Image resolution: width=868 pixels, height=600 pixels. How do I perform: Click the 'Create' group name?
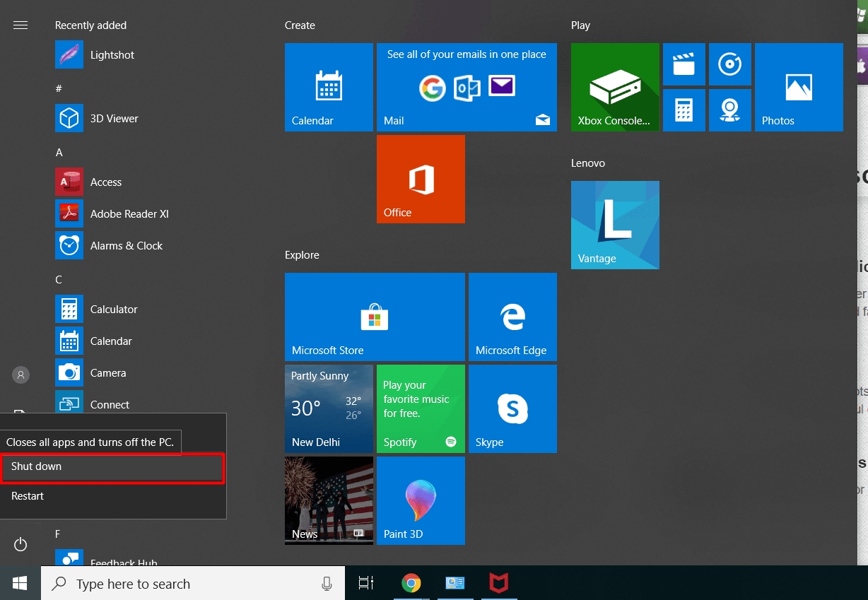coord(300,25)
